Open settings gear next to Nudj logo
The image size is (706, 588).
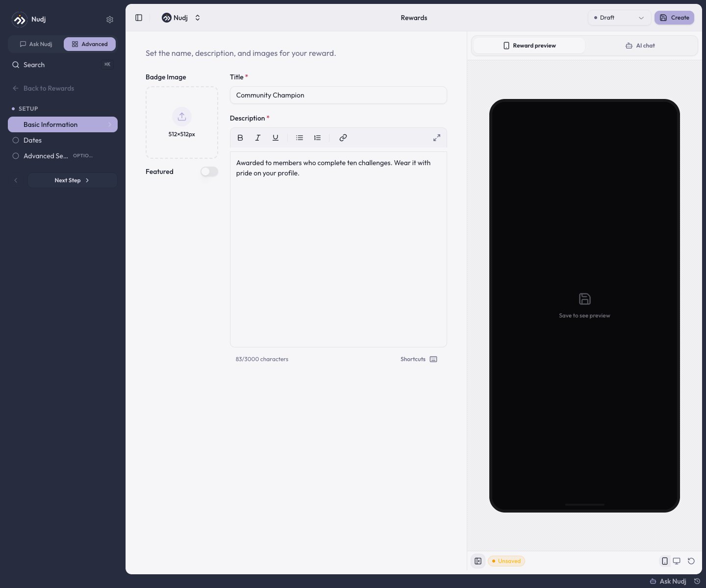(x=110, y=20)
